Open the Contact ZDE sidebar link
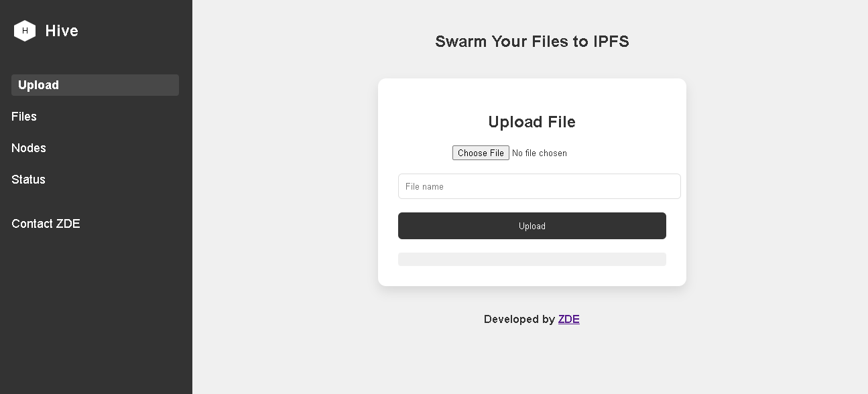The width and height of the screenshot is (868, 394). 46,224
